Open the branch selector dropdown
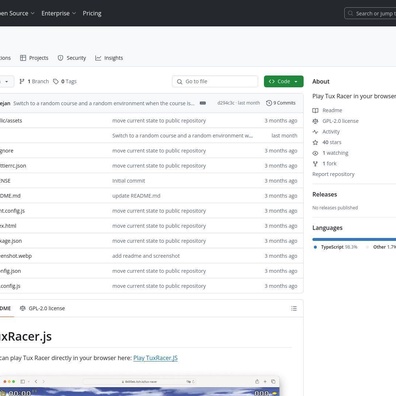The height and width of the screenshot is (396, 396). (x=6, y=81)
